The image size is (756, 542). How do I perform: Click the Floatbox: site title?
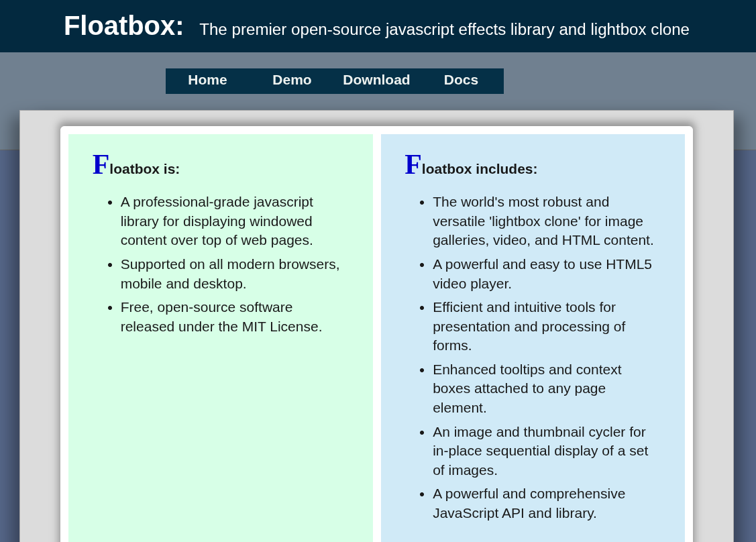coord(123,26)
